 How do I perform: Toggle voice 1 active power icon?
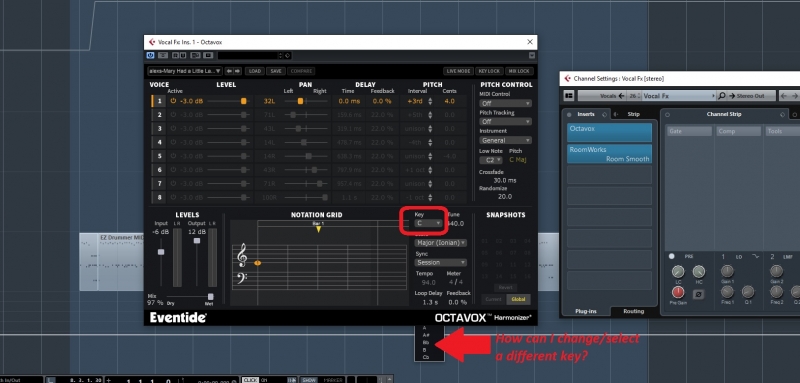[173, 101]
